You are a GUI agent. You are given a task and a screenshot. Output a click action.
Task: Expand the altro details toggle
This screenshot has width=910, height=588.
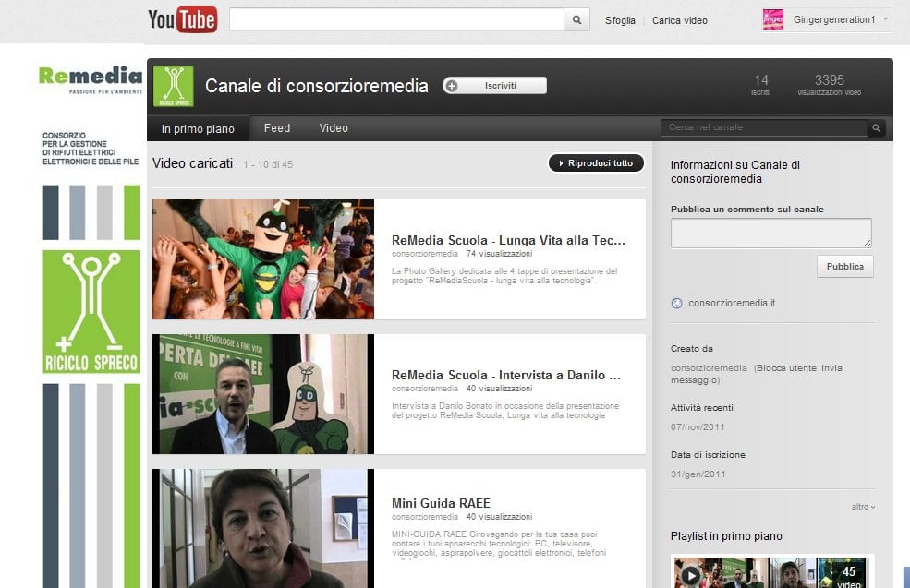tap(863, 506)
